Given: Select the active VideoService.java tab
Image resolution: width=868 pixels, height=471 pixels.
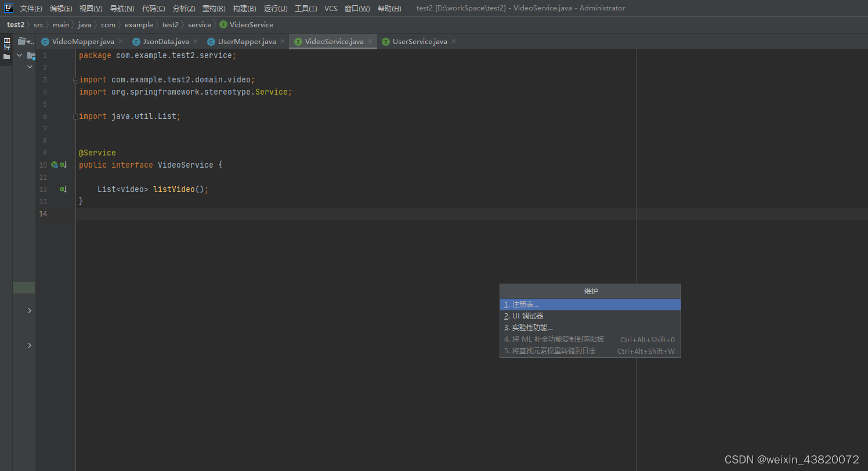Looking at the screenshot, I should (x=334, y=42).
